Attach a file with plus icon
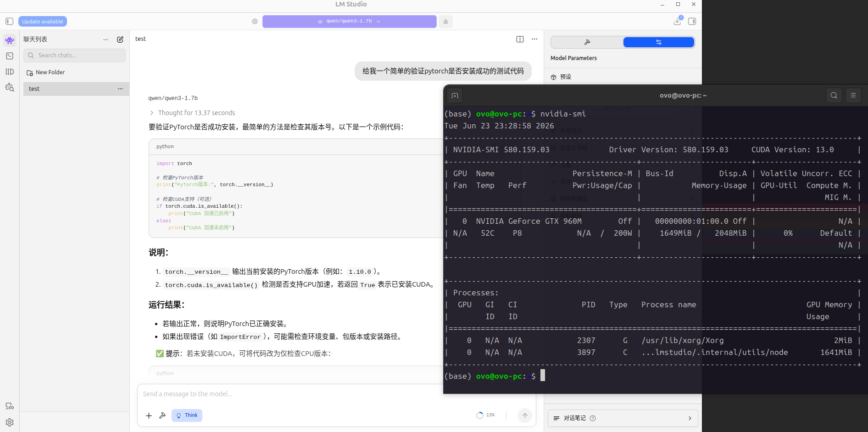The image size is (868, 432). (149, 415)
